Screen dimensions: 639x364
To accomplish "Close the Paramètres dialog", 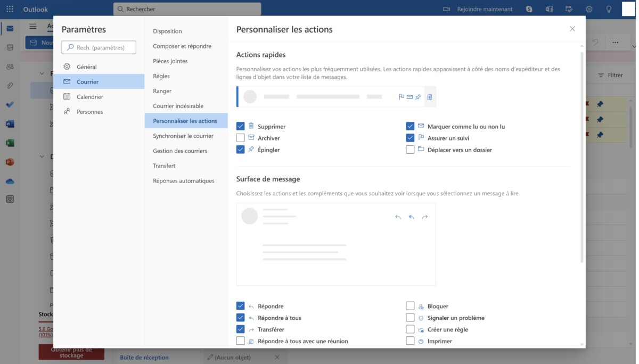I will [x=572, y=29].
